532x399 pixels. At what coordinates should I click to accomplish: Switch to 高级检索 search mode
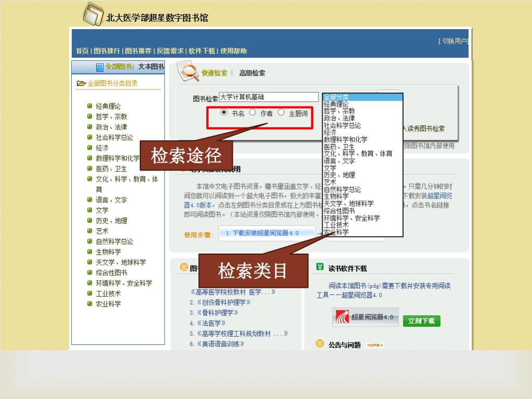(252, 73)
